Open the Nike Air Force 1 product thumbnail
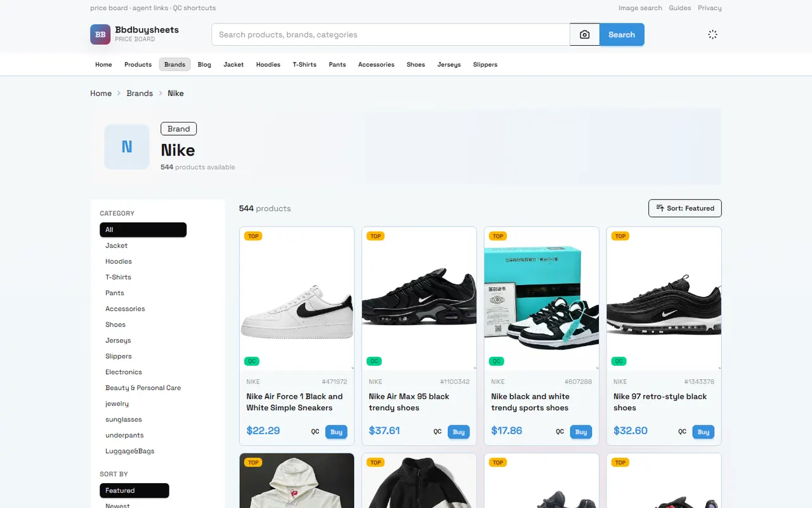This screenshot has height=508, width=812. coord(297,298)
